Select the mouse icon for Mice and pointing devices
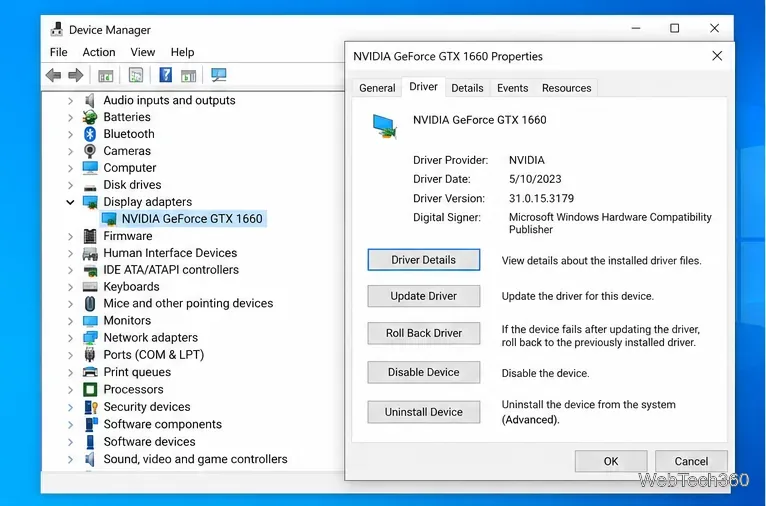 90,303
